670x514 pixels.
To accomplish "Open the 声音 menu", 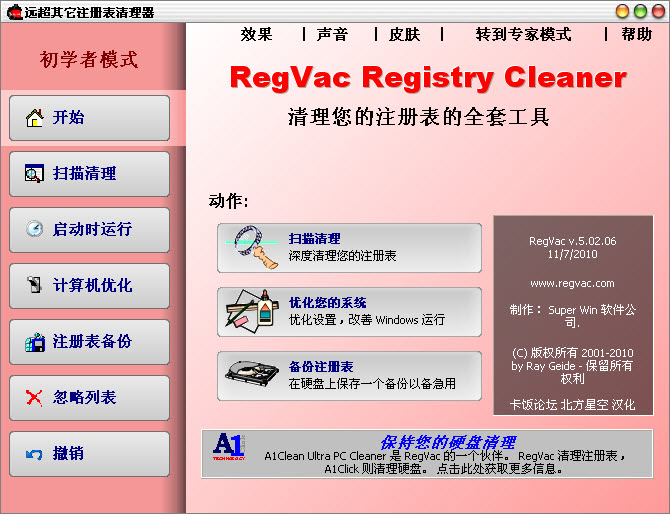I will click(332, 34).
